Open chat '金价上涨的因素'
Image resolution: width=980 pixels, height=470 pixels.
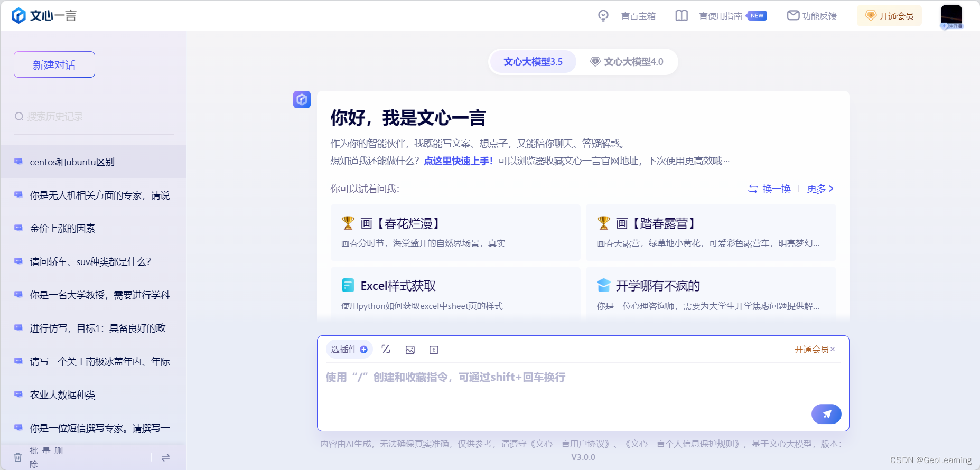point(94,228)
